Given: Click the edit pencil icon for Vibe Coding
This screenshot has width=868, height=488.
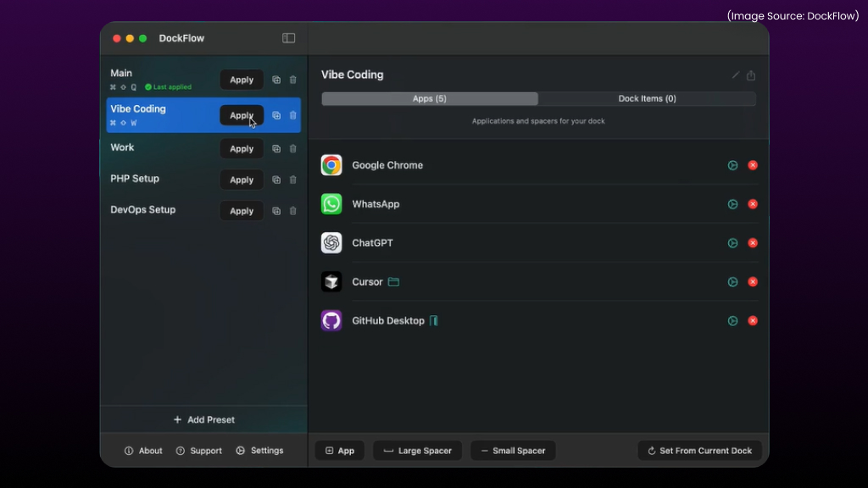Looking at the screenshot, I should point(736,75).
